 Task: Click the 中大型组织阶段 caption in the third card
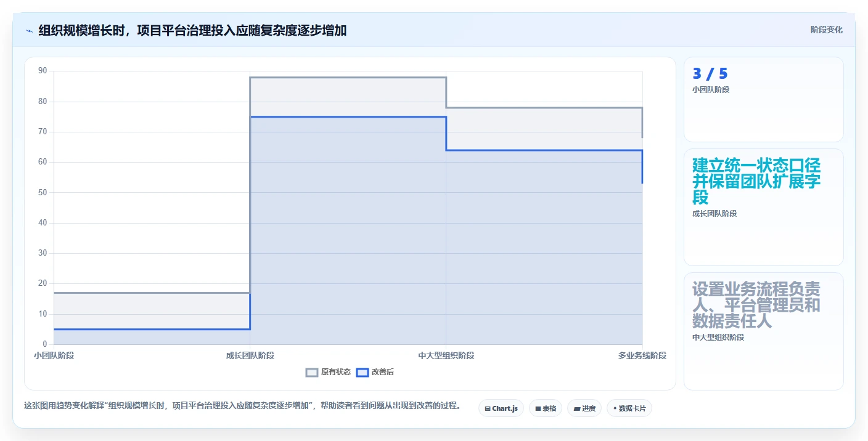click(x=718, y=338)
